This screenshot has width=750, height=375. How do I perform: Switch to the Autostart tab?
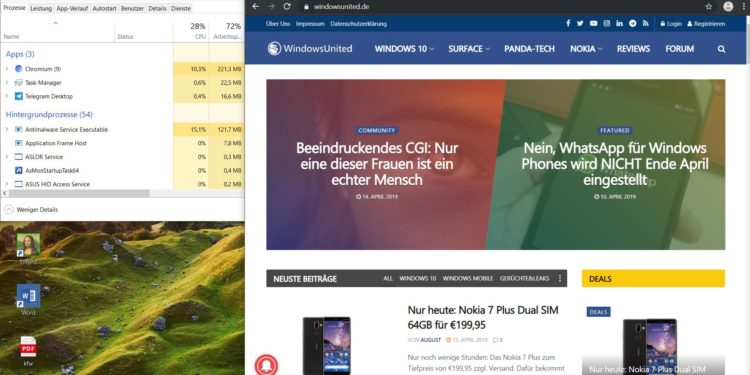click(x=104, y=9)
